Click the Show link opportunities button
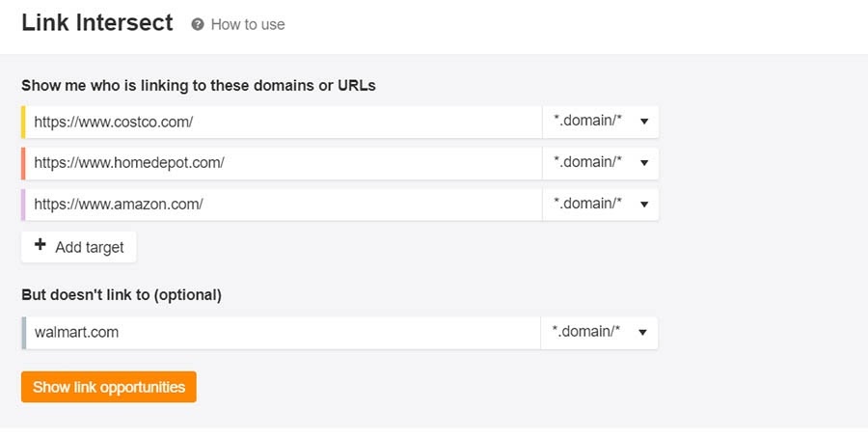This screenshot has height=439, width=868. click(109, 387)
